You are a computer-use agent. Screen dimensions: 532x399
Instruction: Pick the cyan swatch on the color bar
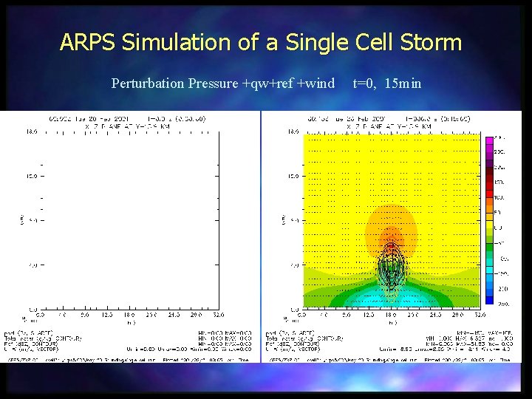click(x=489, y=270)
